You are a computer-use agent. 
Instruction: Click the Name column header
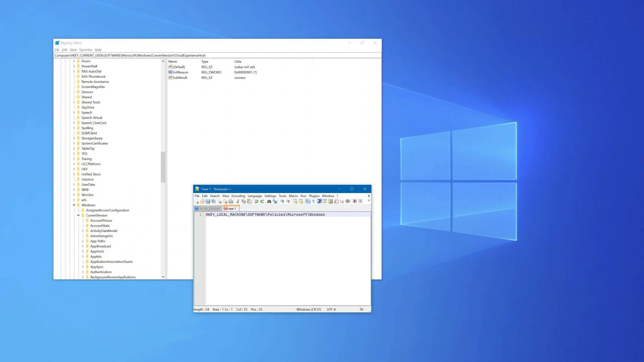tap(183, 62)
